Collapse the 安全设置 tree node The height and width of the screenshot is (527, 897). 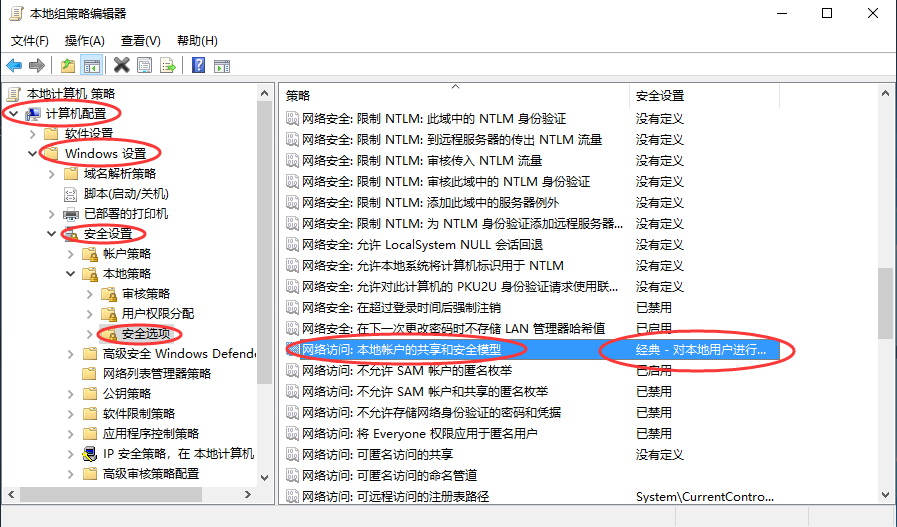pyautogui.click(x=51, y=234)
